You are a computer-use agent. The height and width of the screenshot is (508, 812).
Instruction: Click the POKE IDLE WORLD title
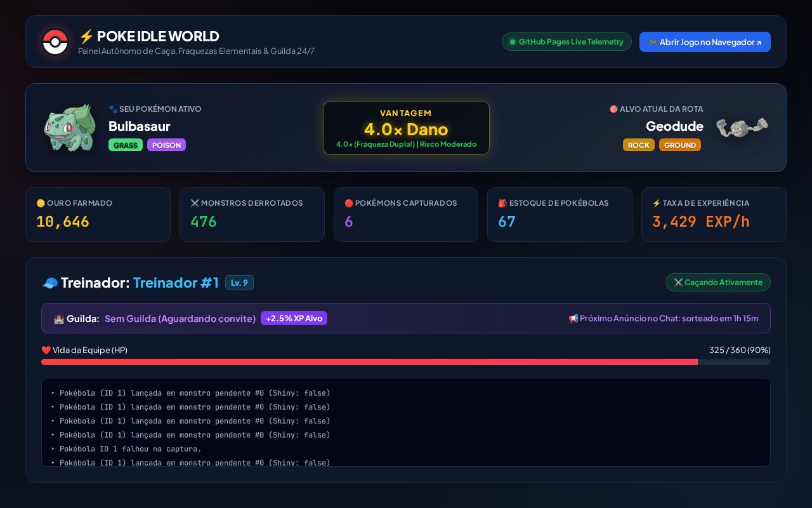pos(158,36)
